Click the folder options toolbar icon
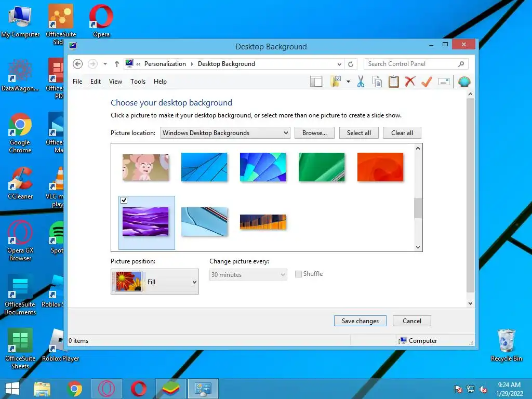This screenshot has width=532, height=399. 336,82
